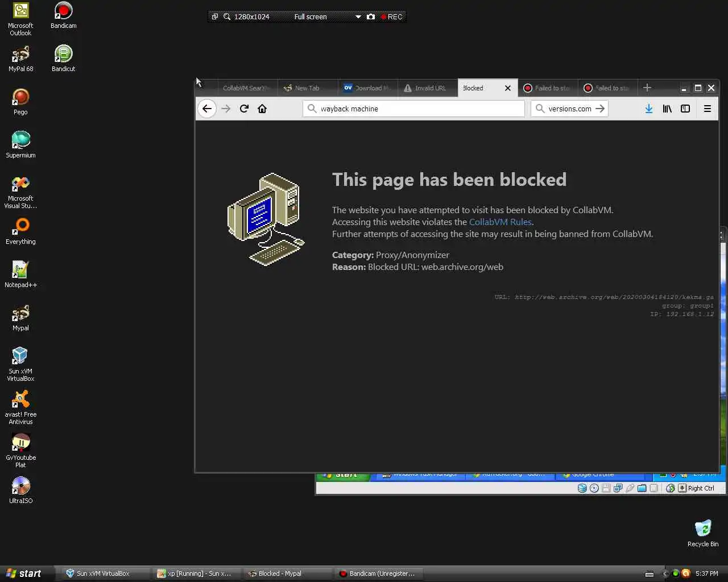Open the Library bookmarks icon
Screen dimensions: 728x582
tap(667, 109)
